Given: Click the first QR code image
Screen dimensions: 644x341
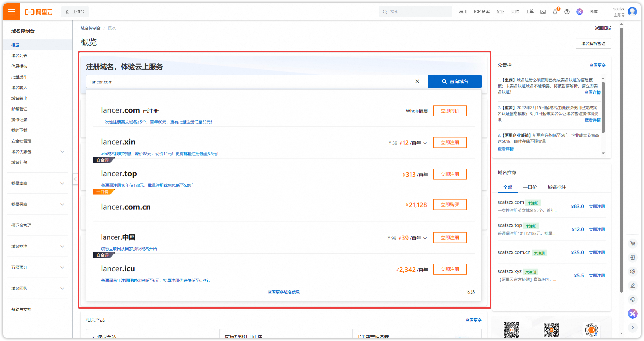Looking at the screenshot, I should point(512,330).
